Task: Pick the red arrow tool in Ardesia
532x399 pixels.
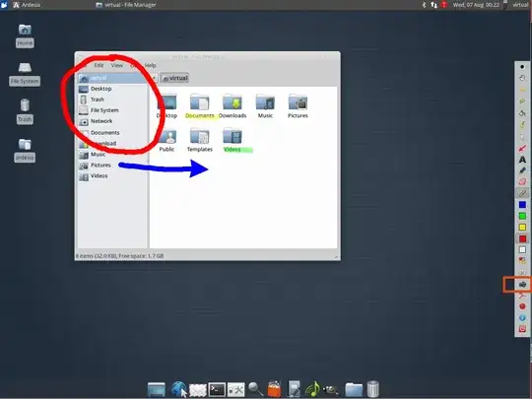Action: pos(522,148)
